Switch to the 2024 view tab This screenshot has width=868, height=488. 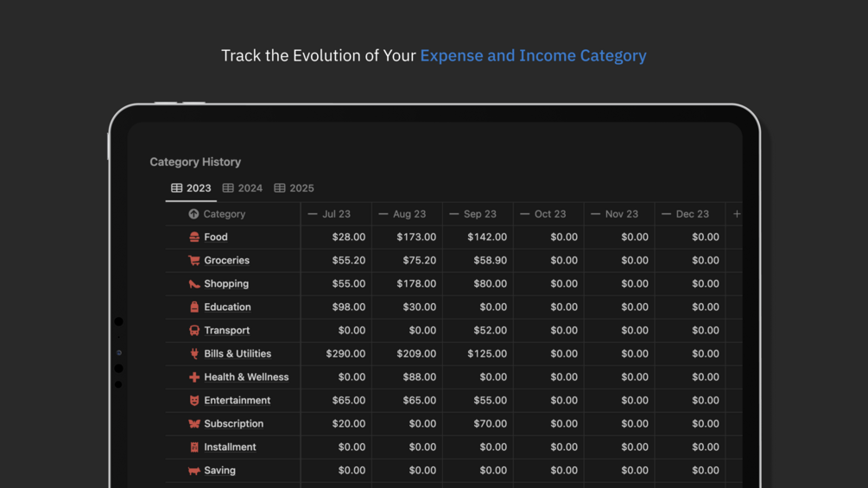tap(243, 188)
